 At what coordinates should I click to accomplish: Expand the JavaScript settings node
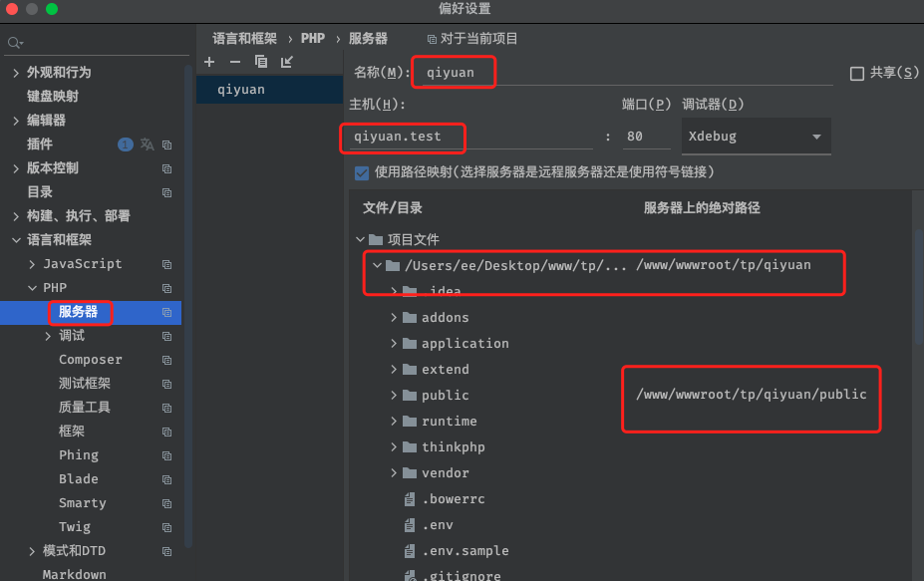(x=32, y=264)
